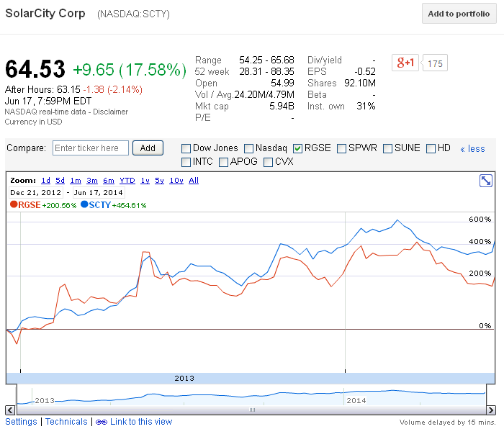Set chart zoom to 1m
Viewport: 504px width, 429px height.
tap(76, 181)
